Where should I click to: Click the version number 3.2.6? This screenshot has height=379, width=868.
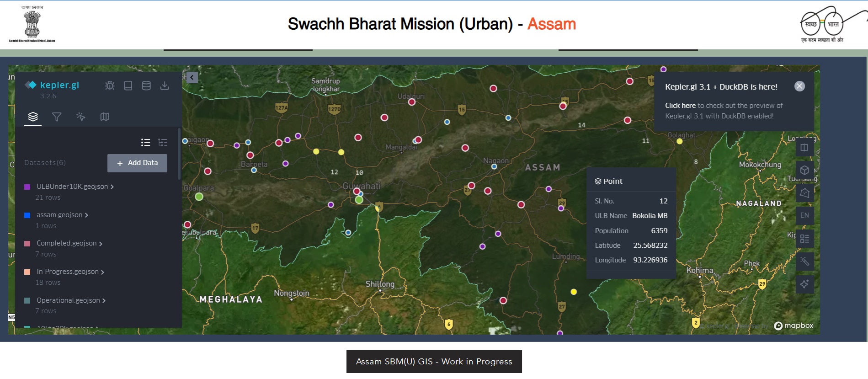point(48,96)
